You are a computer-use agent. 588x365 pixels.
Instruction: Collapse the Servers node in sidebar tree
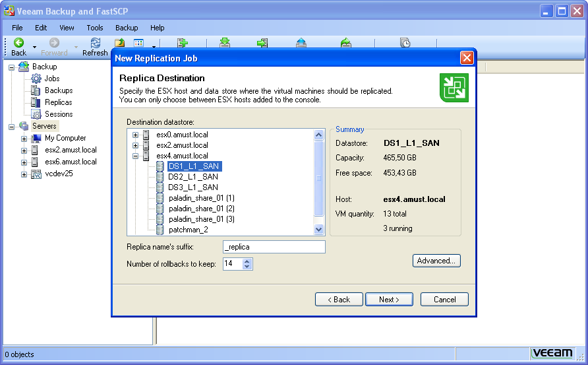(x=12, y=127)
